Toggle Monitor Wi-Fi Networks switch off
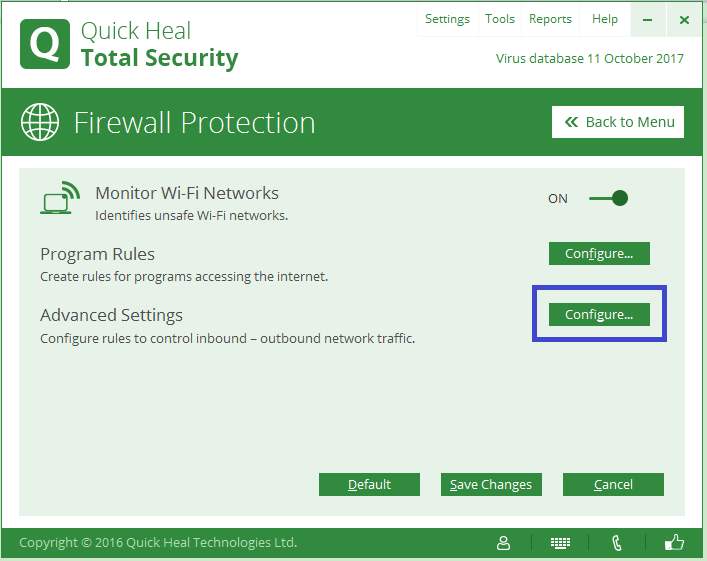This screenshot has width=707, height=561. (608, 198)
